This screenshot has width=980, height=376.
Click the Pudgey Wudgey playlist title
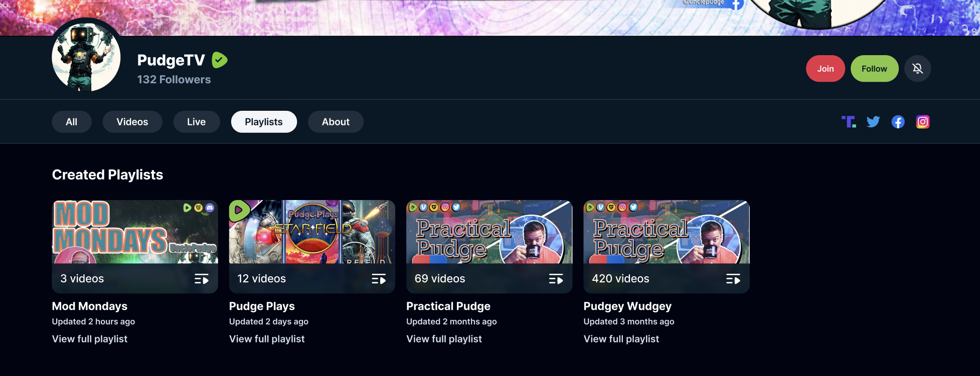[627, 306]
